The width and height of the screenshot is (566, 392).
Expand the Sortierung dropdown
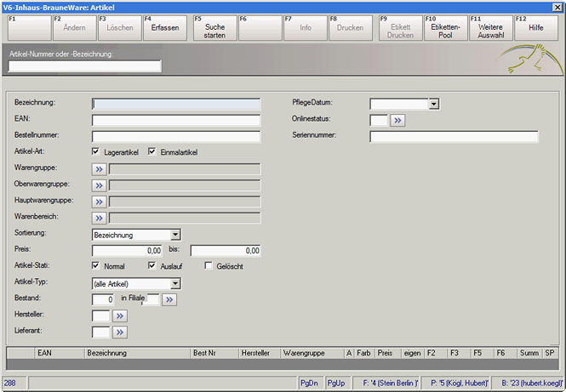175,235
